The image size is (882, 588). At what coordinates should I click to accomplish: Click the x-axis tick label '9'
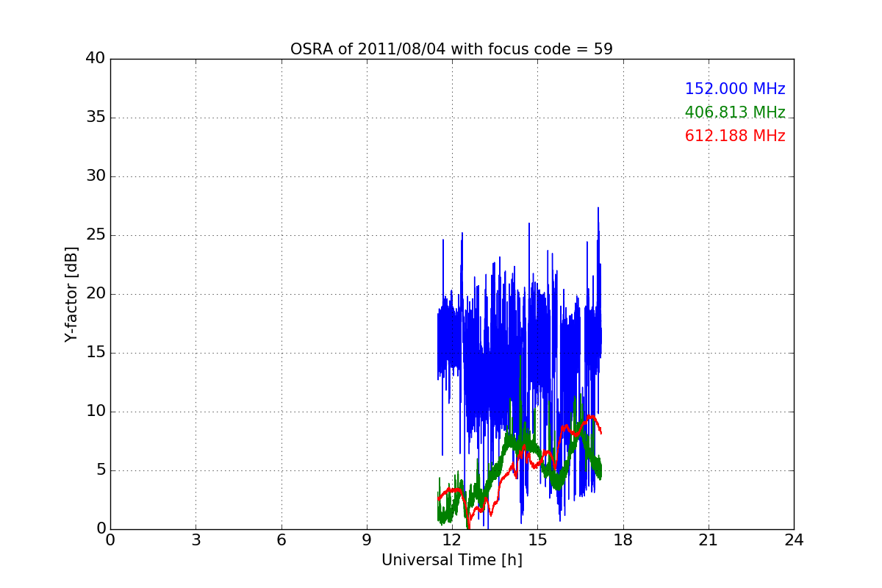[367, 540]
